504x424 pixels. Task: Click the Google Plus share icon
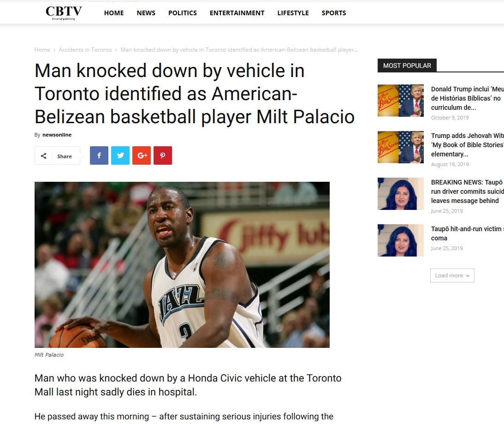(x=142, y=155)
